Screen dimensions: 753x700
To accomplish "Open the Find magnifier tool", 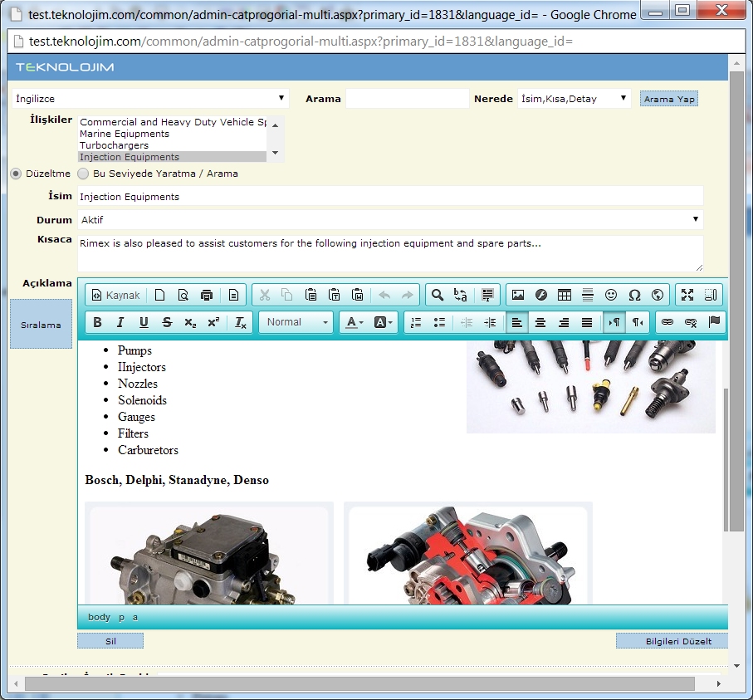I will [x=437, y=295].
